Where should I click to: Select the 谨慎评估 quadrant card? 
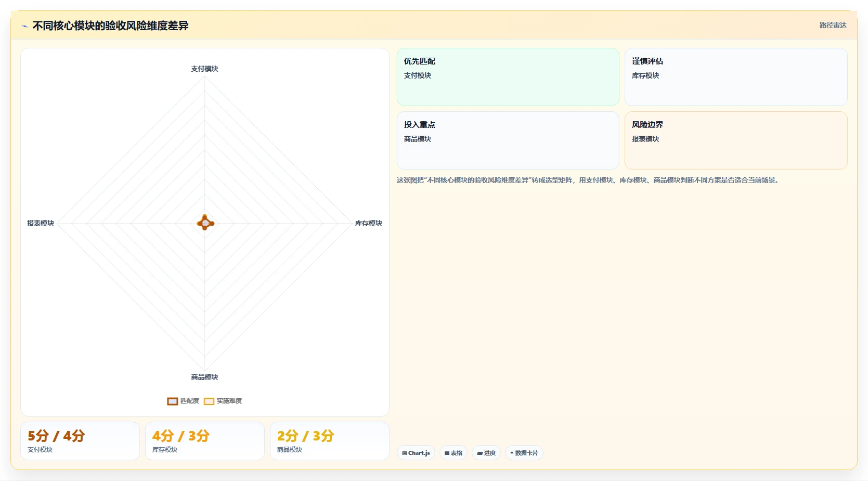tap(736, 77)
